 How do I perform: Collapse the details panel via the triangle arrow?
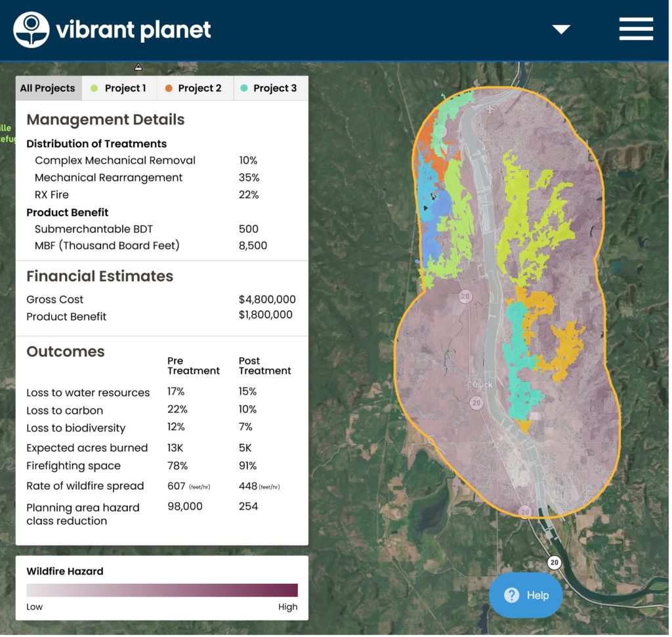point(138,66)
